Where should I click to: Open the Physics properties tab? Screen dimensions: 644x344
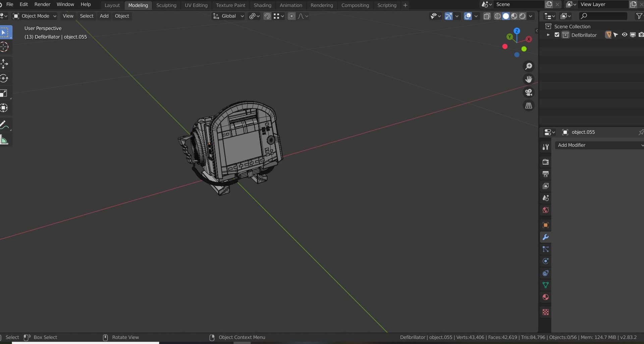click(545, 261)
